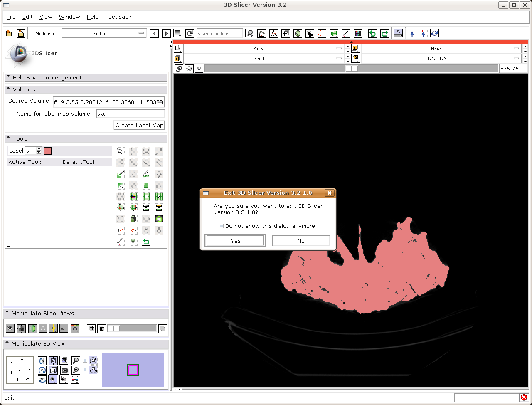Image resolution: width=532 pixels, height=405 pixels.
Task: Go to the previous module arrow
Action: [x=155, y=34]
